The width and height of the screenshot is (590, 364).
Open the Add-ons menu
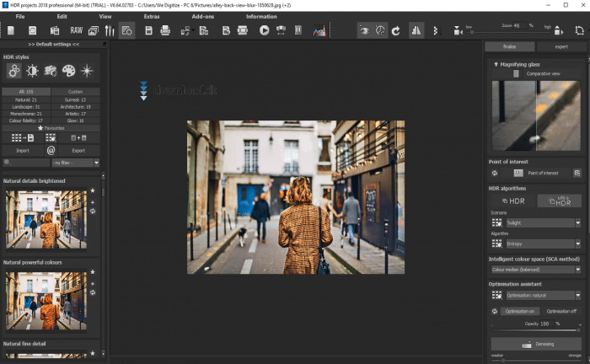(203, 17)
